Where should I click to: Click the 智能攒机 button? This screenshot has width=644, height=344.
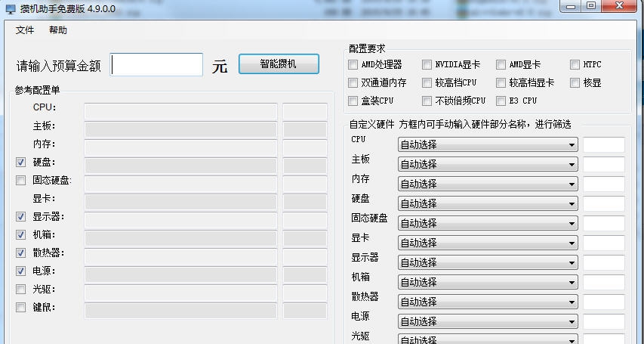click(279, 64)
